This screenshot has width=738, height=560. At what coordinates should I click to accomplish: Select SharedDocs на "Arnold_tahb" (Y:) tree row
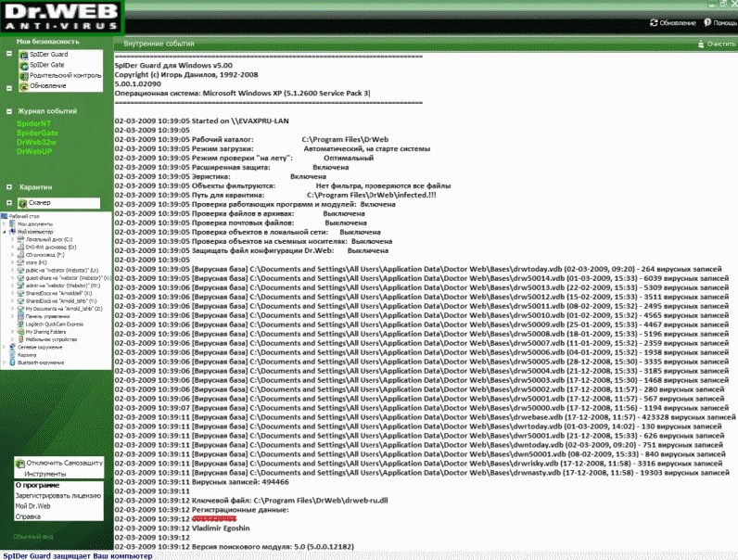pyautogui.click(x=57, y=300)
